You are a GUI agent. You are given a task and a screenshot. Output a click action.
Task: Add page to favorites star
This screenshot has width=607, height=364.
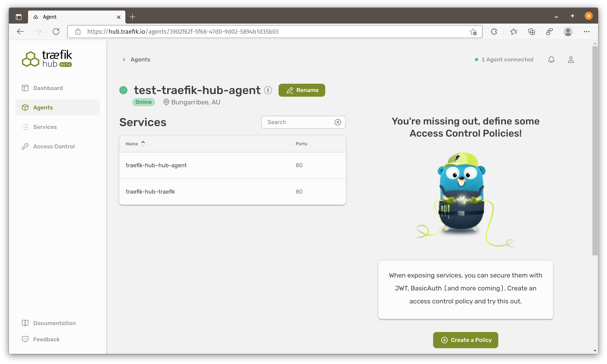click(473, 32)
